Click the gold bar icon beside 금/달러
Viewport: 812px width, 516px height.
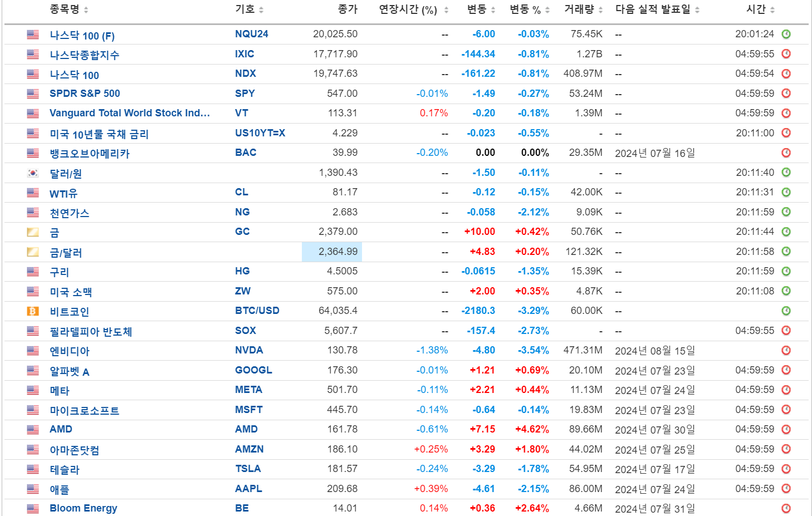(x=33, y=252)
